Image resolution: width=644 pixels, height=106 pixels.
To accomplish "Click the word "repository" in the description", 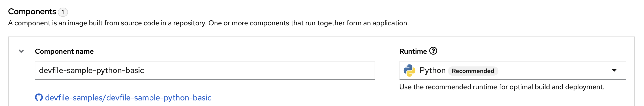I will tap(190, 23).
